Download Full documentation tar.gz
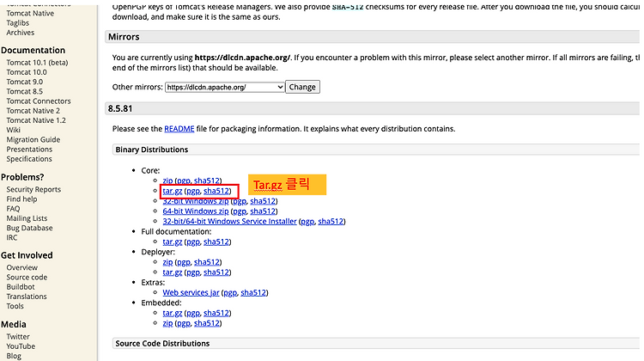 172,242
